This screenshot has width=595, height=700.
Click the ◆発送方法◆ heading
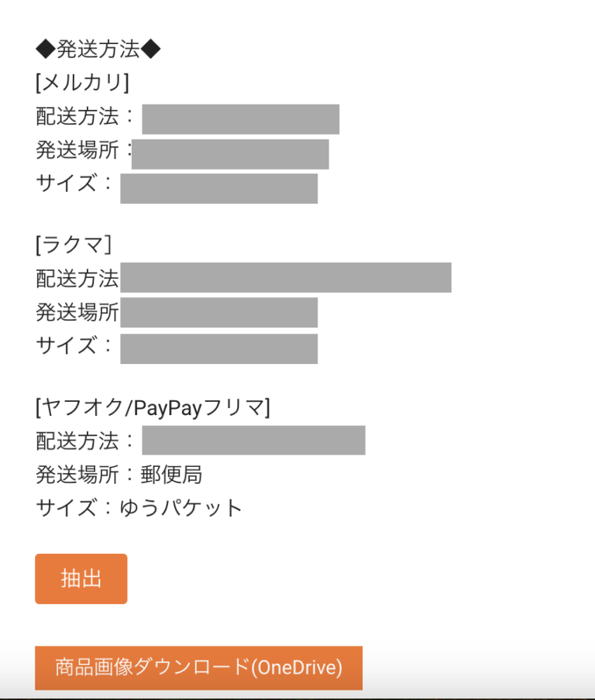click(98, 50)
